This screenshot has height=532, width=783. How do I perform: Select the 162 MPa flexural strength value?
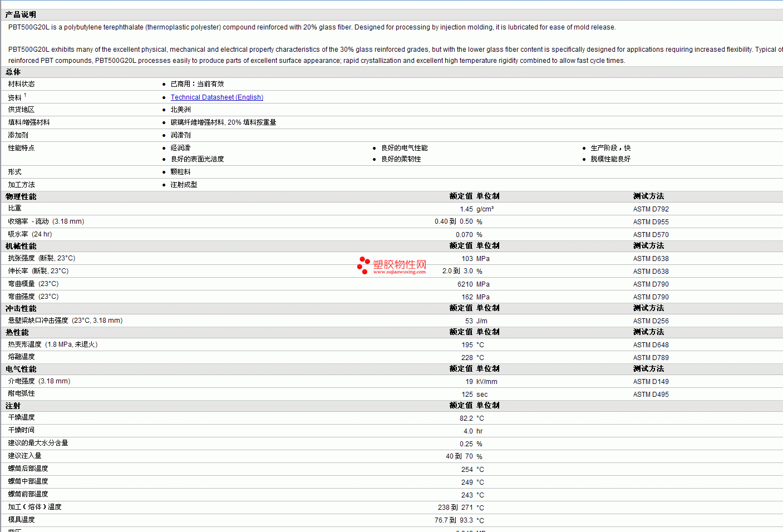point(475,297)
